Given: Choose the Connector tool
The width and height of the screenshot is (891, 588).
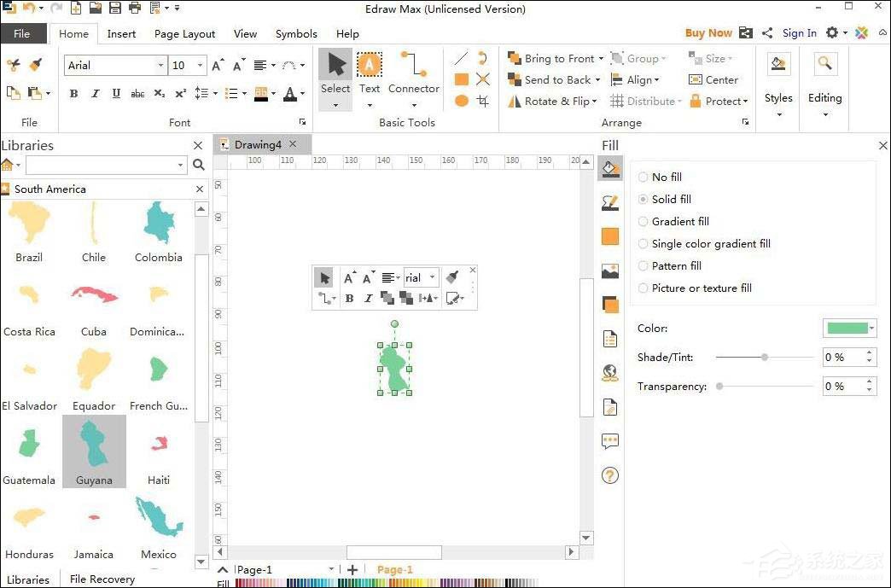Looking at the screenshot, I should tap(413, 67).
